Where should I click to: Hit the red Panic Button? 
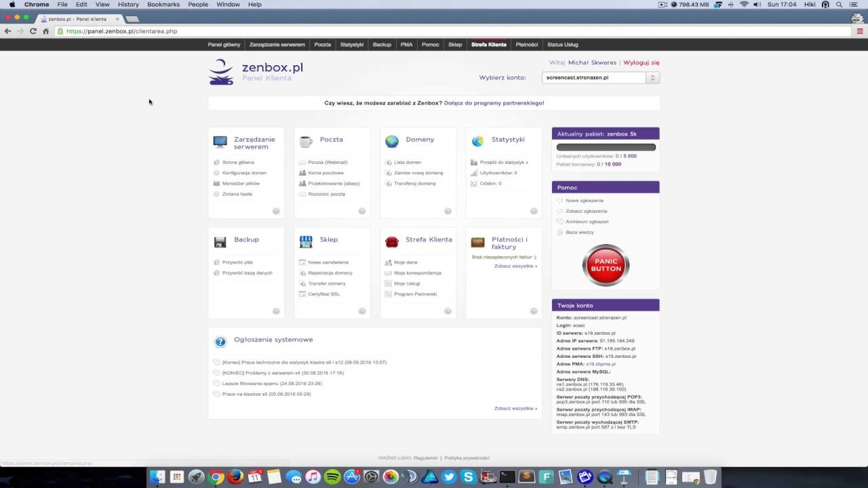(606, 265)
